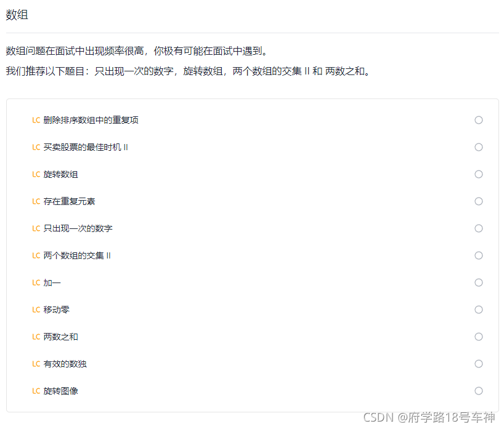Open the 旋转数组 problem in the list
504x429 pixels.
[61, 174]
